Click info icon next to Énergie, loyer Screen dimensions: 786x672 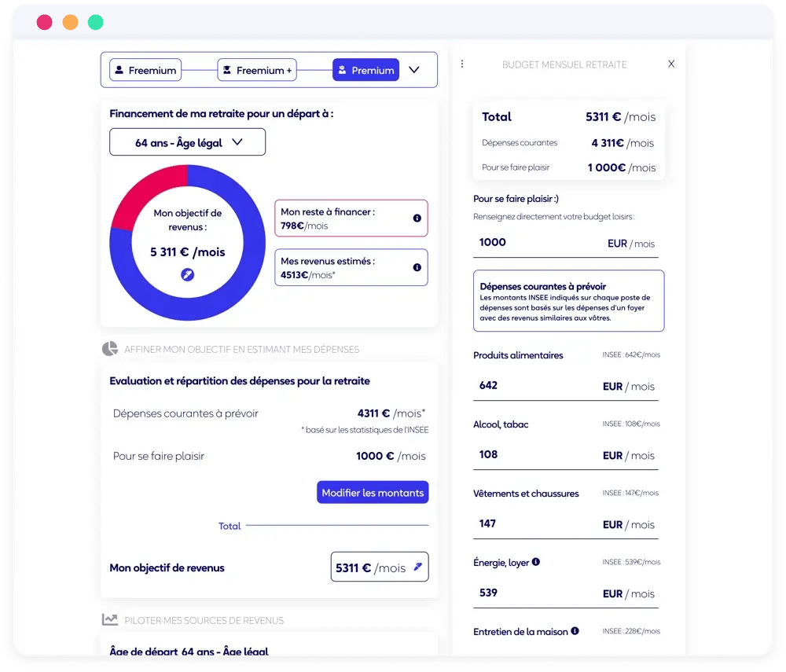click(536, 562)
